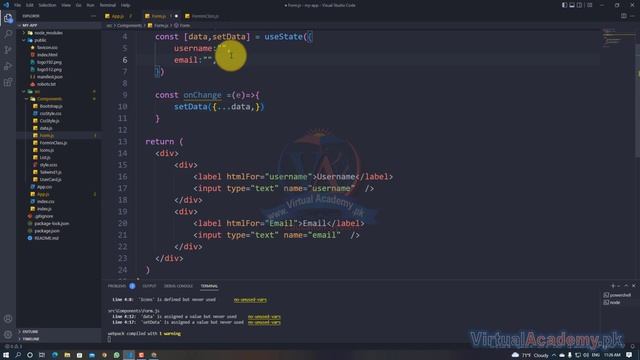Switch to the App.js editor tab
This screenshot has height=360, width=640.
pyautogui.click(x=118, y=16)
